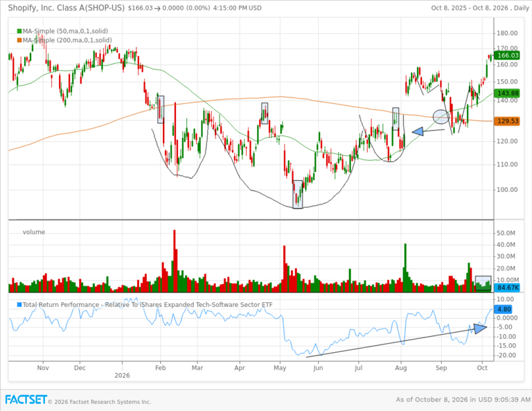Click the 110.00 price axis label
Image resolution: width=532 pixels, height=411 pixels.
pyautogui.click(x=507, y=164)
